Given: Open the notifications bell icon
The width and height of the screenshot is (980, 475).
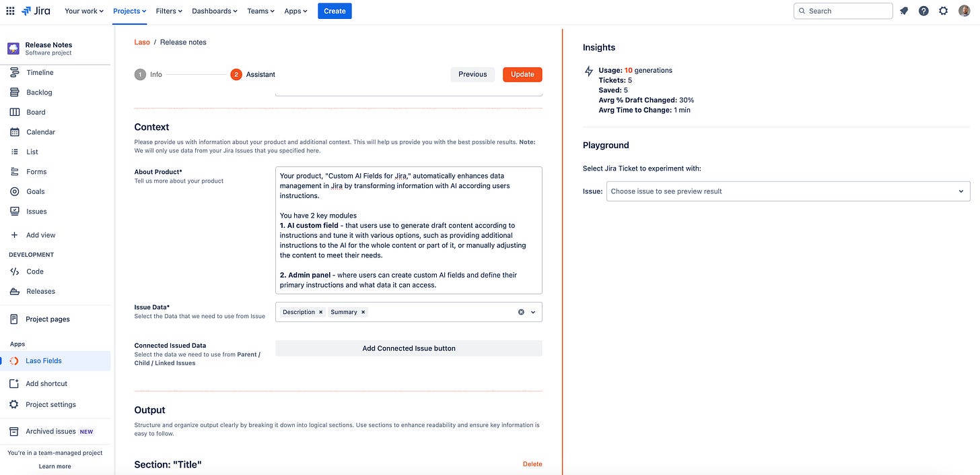Looking at the screenshot, I should tap(904, 11).
